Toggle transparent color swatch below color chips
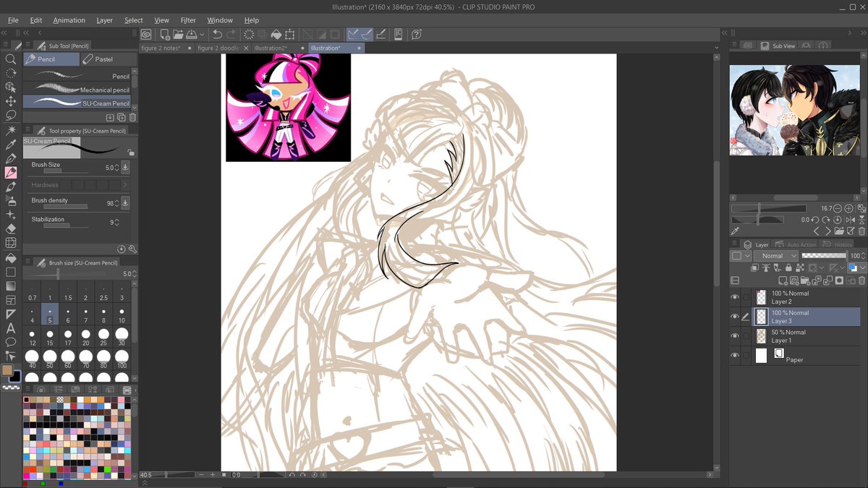Viewport: 868px width, 488px height. (x=11, y=387)
